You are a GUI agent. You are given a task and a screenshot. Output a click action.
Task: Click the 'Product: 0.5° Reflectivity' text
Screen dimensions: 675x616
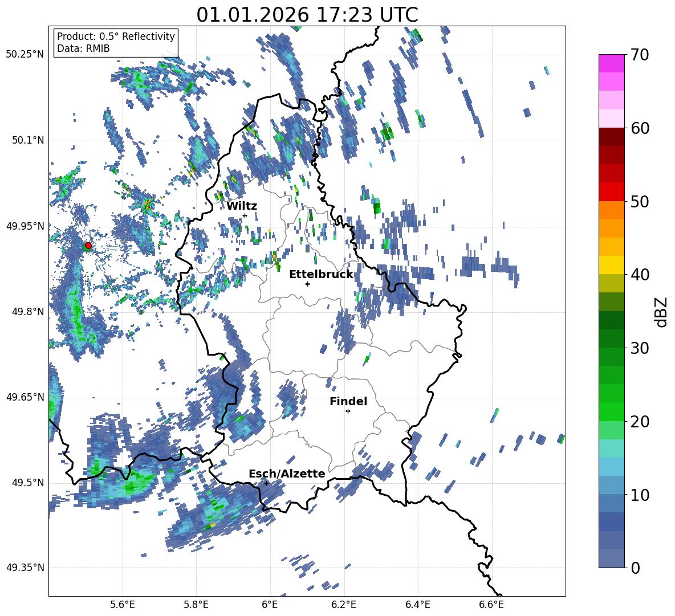point(116,36)
